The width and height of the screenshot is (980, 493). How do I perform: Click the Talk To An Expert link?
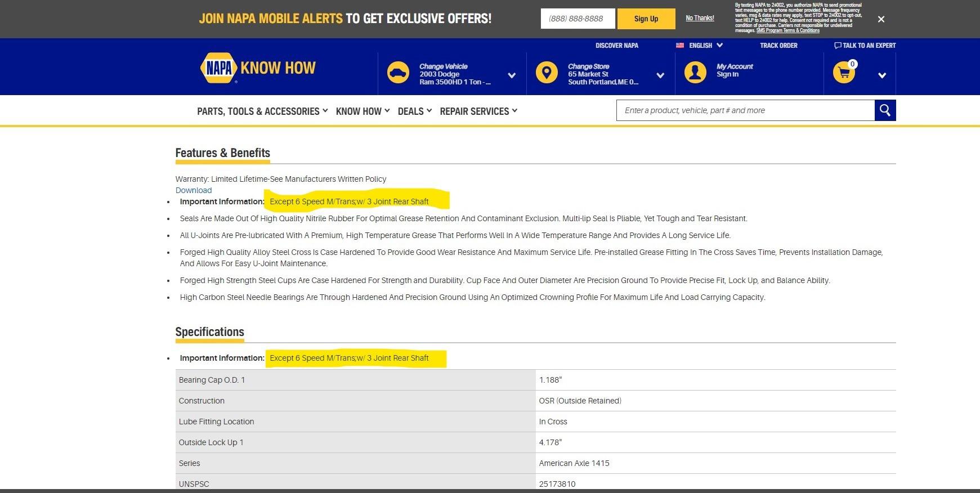point(869,46)
